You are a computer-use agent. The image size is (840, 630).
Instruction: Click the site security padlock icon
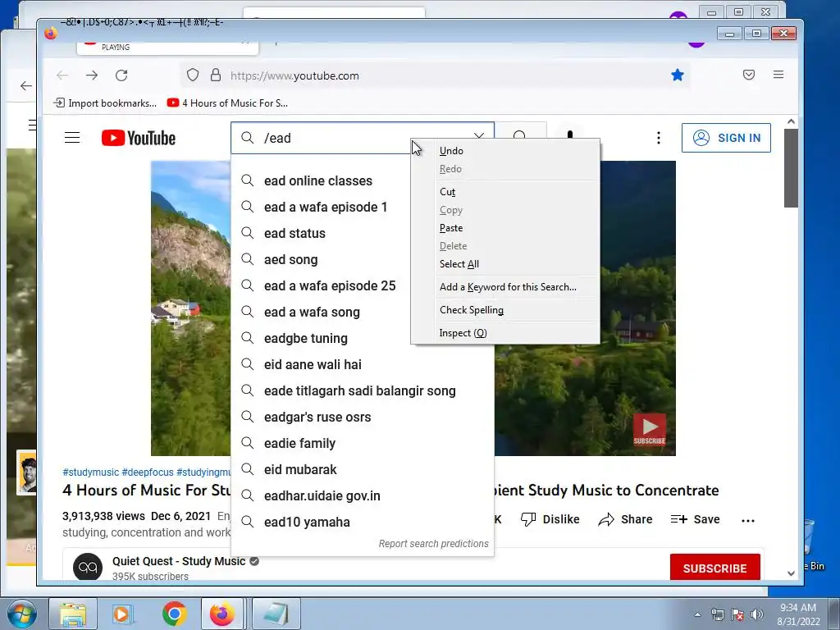tap(216, 75)
